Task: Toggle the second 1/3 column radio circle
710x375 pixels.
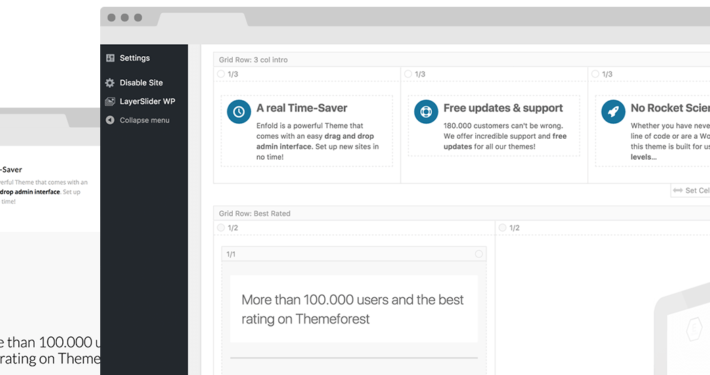Action: 408,74
